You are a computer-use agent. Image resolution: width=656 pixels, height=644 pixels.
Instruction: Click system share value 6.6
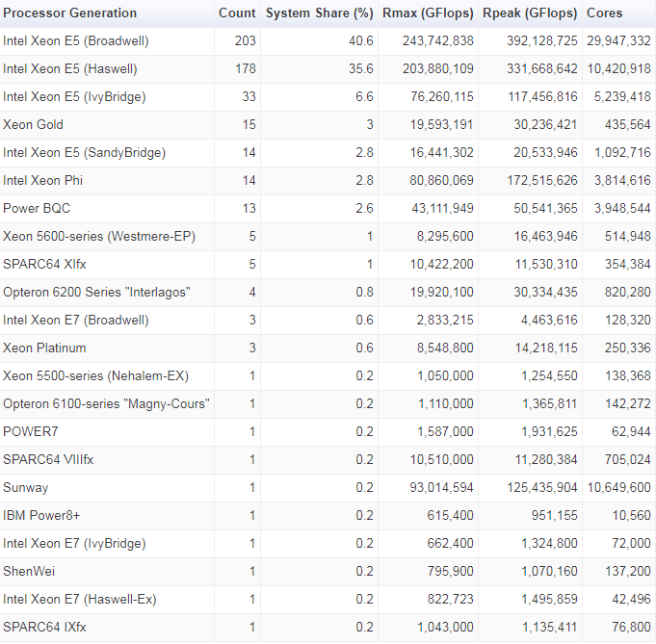(x=364, y=97)
